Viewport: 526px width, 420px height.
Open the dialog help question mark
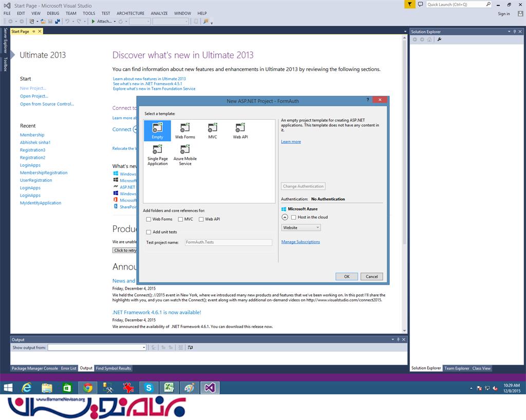pos(368,100)
